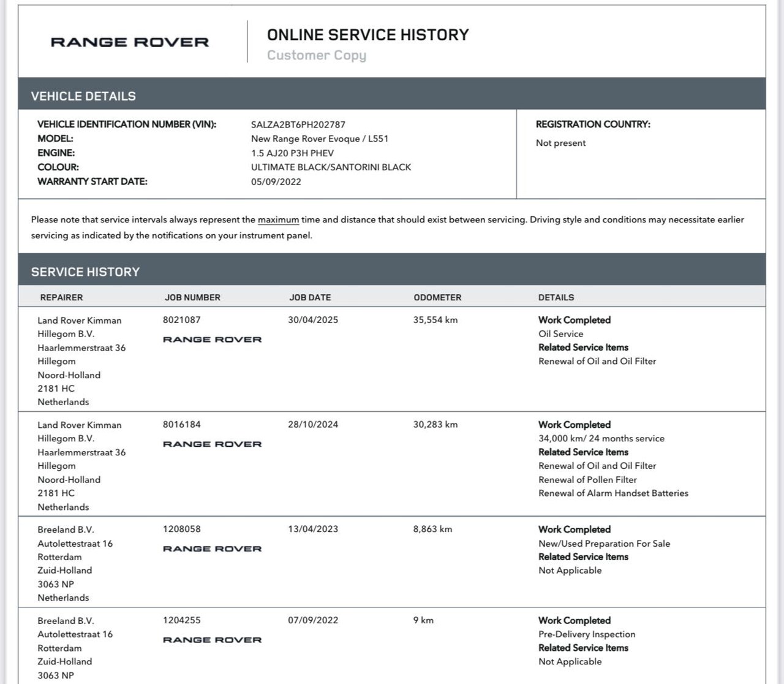Select job date 13/04/2023
This screenshot has height=684, width=784.
pos(313,530)
